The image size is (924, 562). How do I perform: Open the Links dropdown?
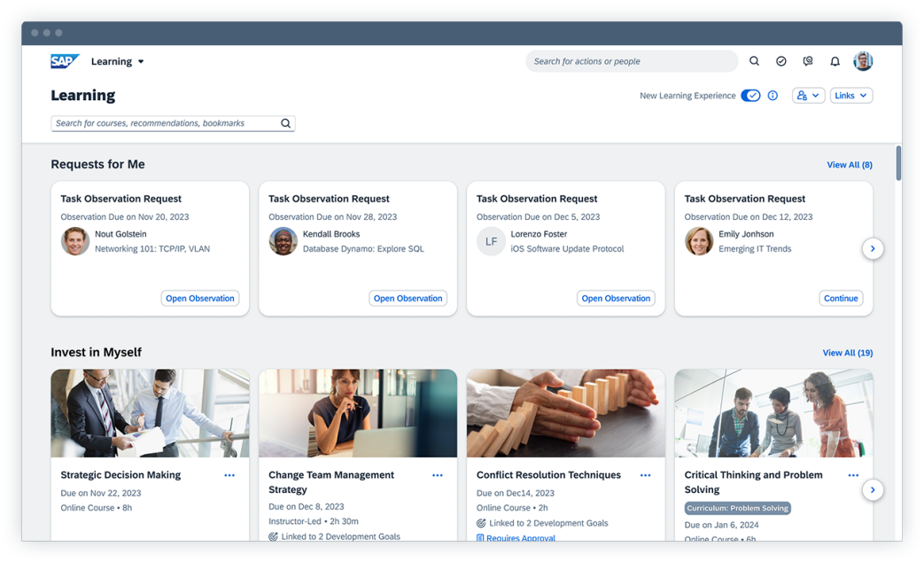(x=850, y=95)
